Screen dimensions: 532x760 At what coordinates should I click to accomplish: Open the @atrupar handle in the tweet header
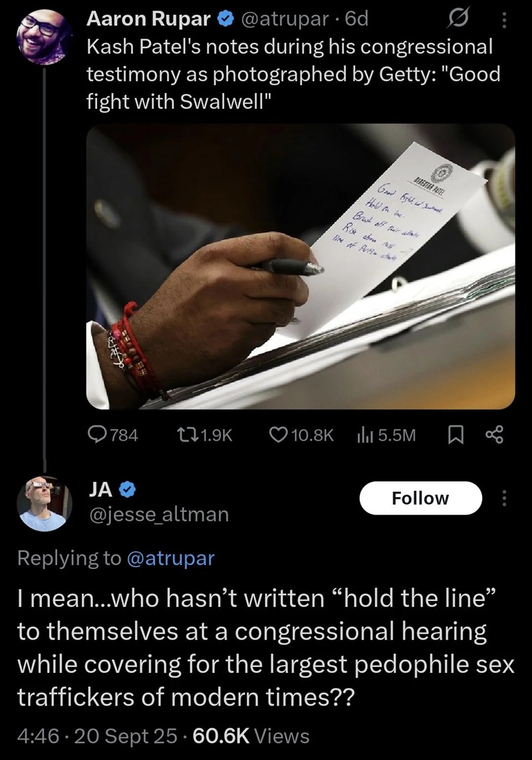click(x=284, y=19)
